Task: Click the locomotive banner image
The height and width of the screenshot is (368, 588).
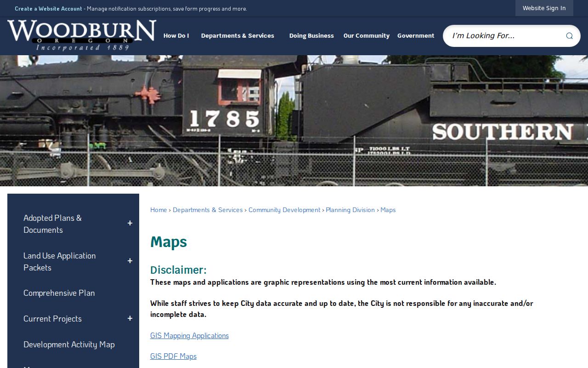Action: pyautogui.click(x=294, y=121)
